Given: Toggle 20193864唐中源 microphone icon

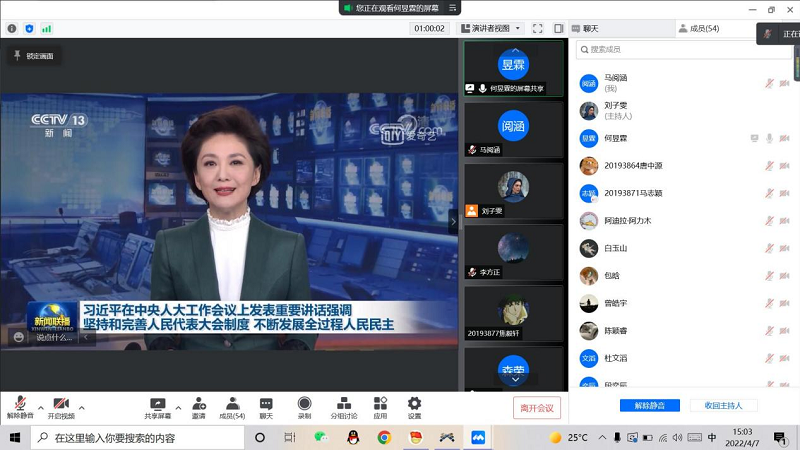Looking at the screenshot, I should click(769, 166).
